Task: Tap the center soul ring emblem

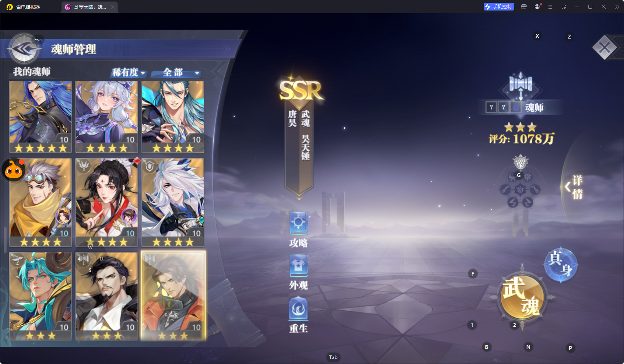Action: pos(520,190)
